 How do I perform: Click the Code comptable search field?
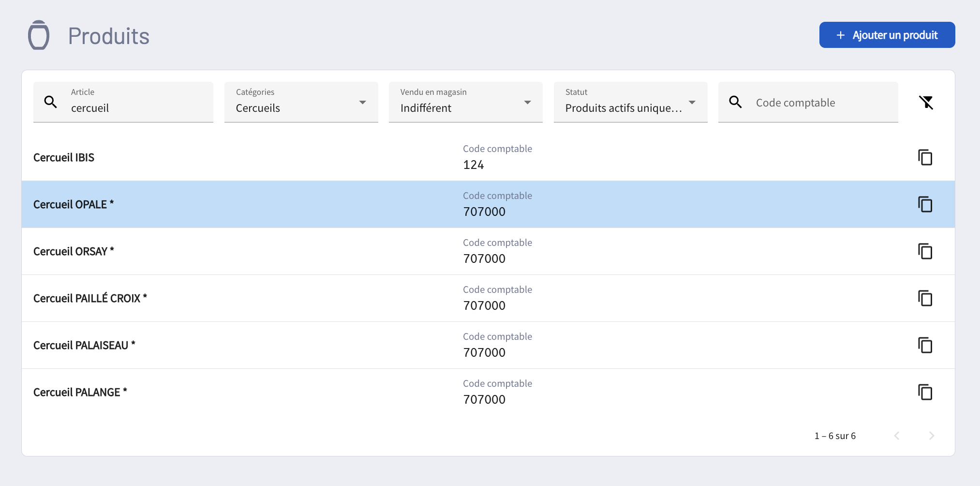808,102
